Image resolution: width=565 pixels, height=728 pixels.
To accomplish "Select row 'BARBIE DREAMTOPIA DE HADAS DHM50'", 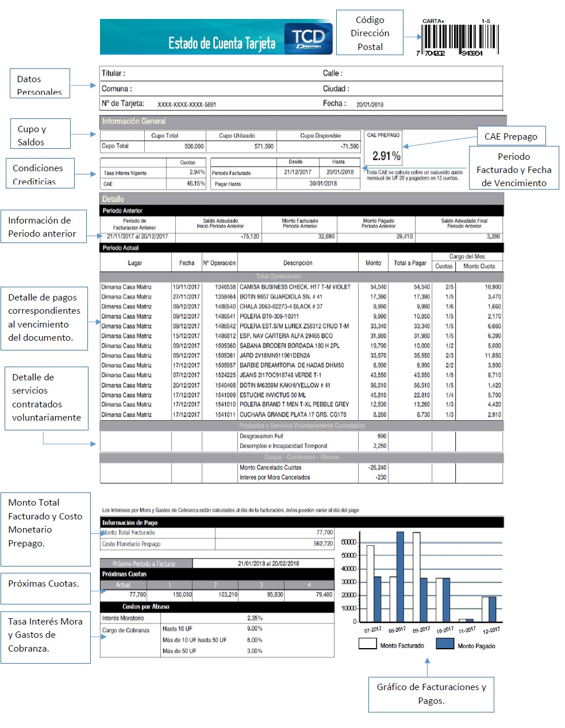I will point(301,365).
